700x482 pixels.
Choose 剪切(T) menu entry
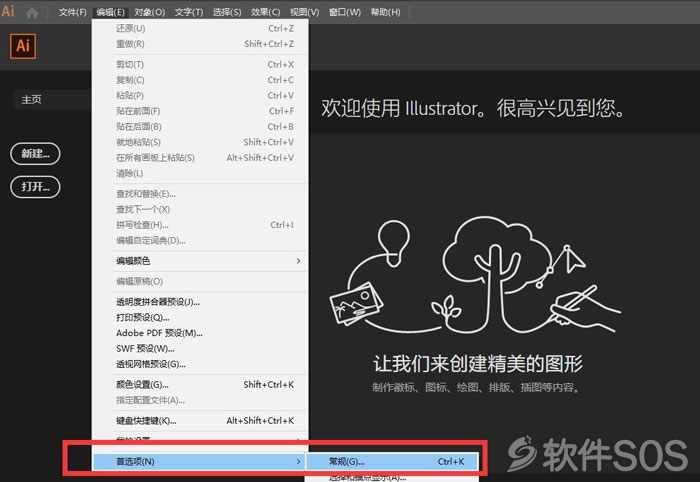tap(200, 65)
